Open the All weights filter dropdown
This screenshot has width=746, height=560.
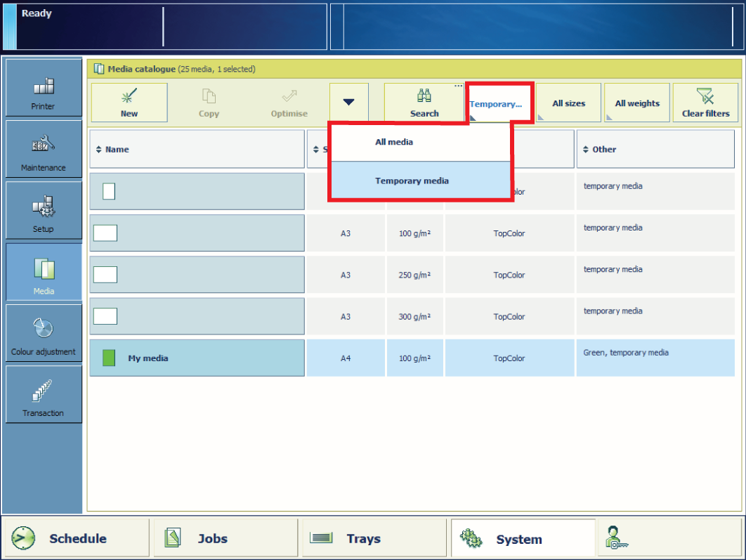636,103
